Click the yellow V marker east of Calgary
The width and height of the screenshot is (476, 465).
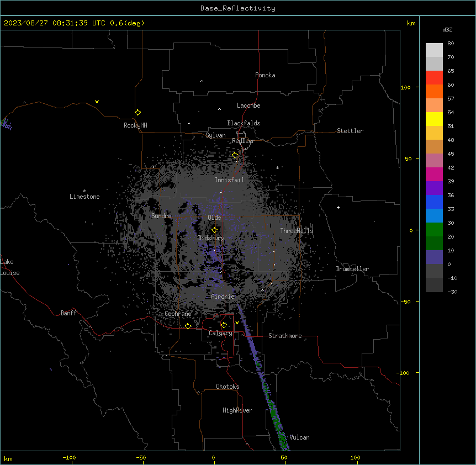click(x=237, y=323)
